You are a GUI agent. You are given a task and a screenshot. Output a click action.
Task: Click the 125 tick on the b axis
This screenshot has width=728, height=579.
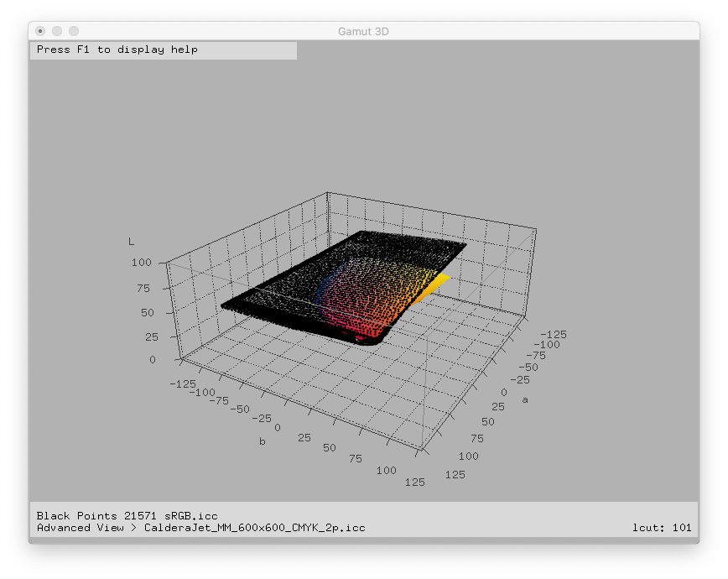pos(414,482)
